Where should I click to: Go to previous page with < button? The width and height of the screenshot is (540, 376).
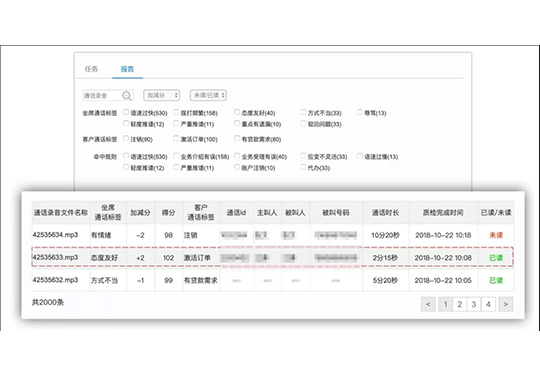click(428, 304)
